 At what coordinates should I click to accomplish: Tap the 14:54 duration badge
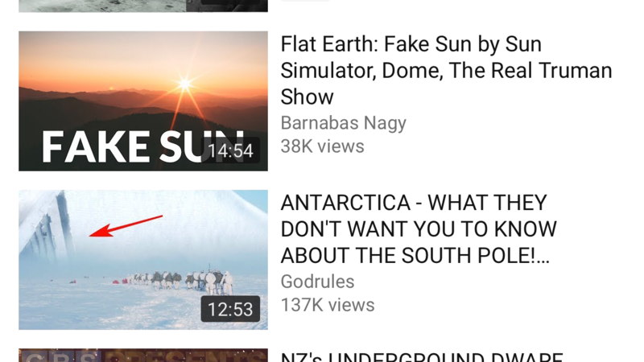coord(230,150)
